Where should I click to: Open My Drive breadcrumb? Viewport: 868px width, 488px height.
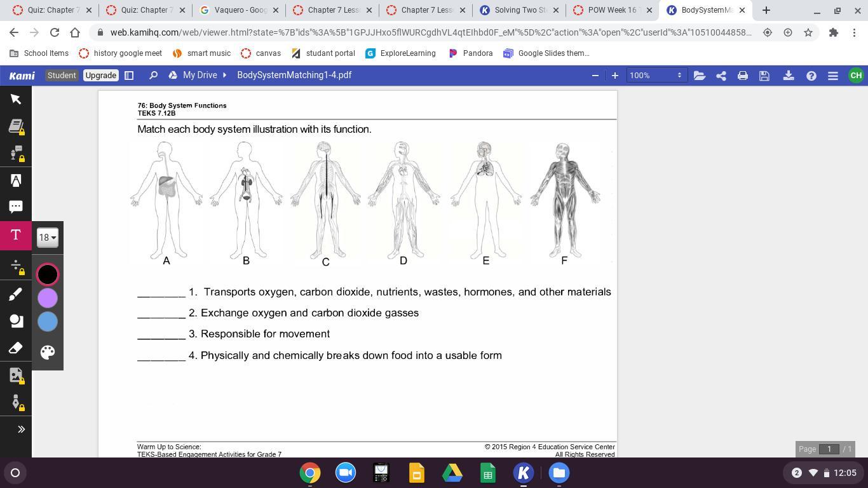[200, 75]
